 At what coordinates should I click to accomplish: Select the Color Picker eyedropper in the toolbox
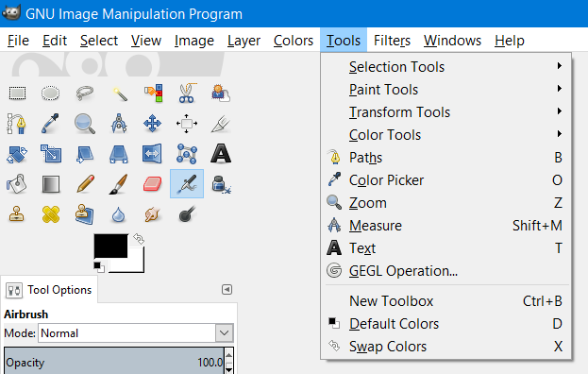tap(50, 124)
